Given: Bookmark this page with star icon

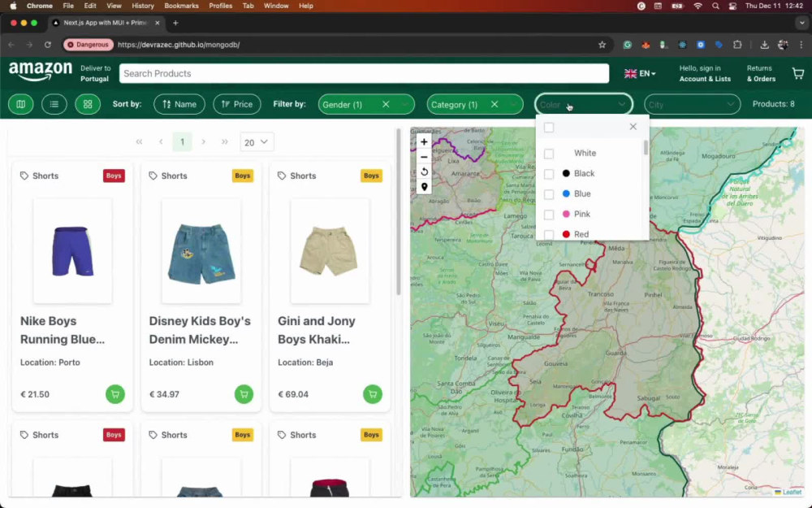Looking at the screenshot, I should pyautogui.click(x=602, y=45).
